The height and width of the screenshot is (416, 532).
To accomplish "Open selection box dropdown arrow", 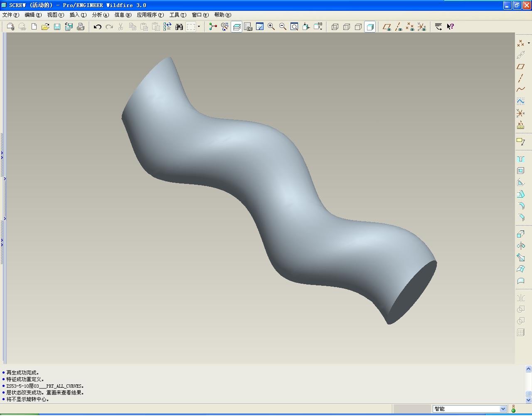I will 199,27.
